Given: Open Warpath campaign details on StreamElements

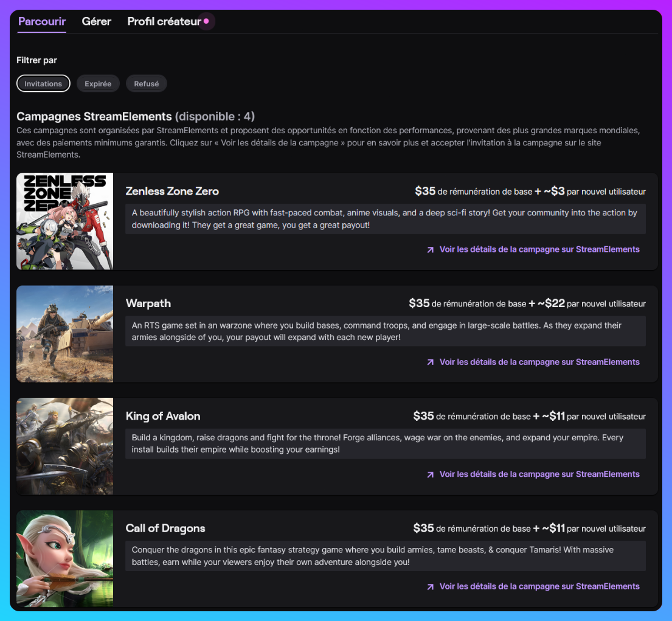Looking at the screenshot, I should point(539,362).
